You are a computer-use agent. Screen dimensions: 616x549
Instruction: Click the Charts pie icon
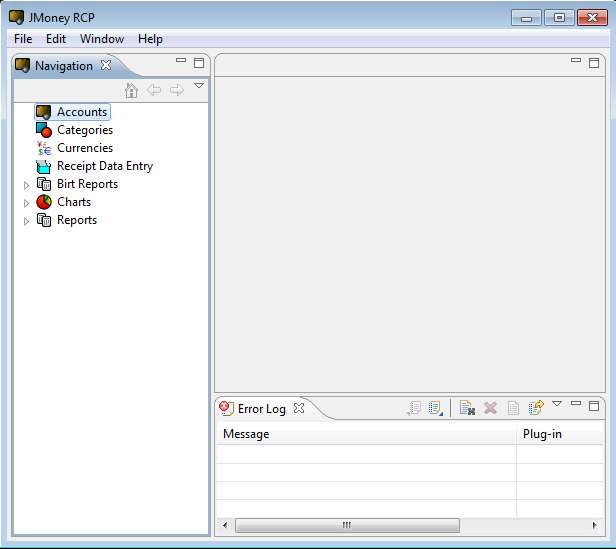point(44,202)
